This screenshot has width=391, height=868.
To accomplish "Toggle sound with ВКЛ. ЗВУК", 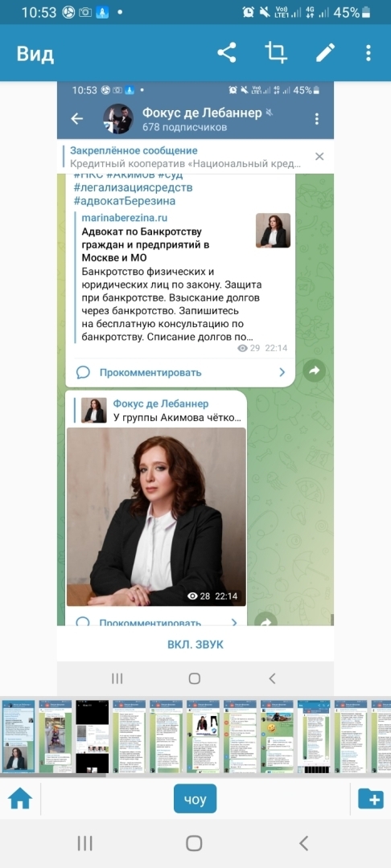I will 195,645.
